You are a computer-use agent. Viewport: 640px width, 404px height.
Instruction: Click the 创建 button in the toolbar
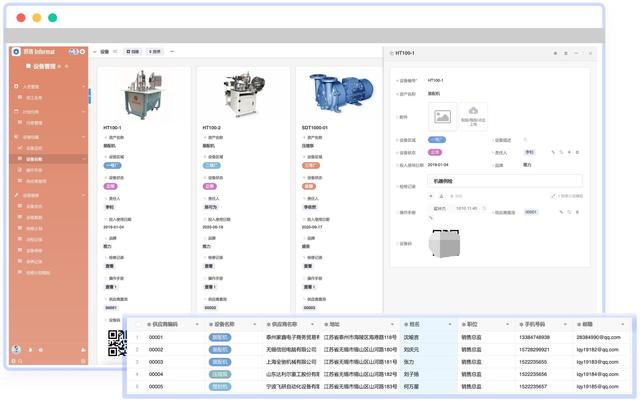(x=133, y=51)
